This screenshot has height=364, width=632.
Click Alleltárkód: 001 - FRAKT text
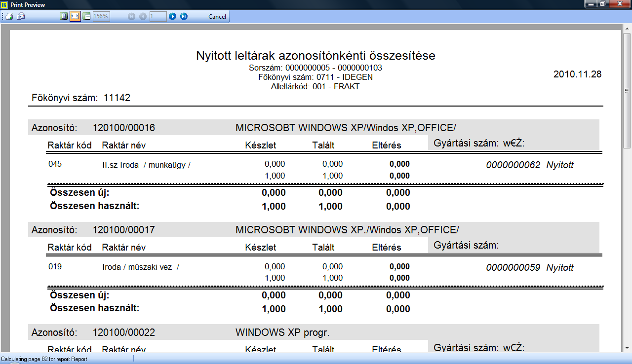pyautogui.click(x=316, y=86)
